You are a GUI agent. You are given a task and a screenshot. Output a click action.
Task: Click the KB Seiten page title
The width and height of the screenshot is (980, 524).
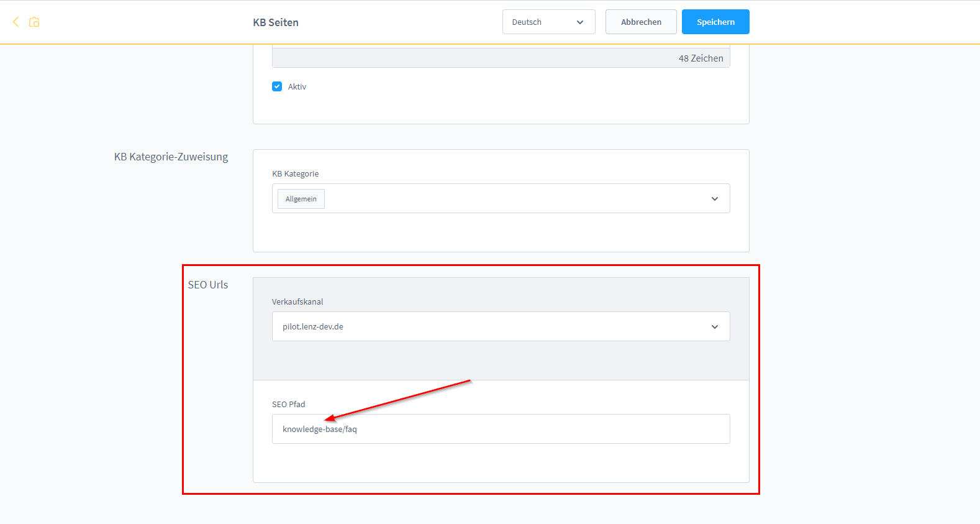pyautogui.click(x=276, y=22)
